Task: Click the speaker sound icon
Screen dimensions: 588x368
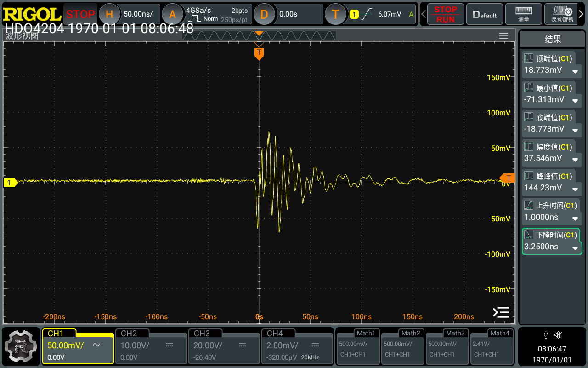Action: pyautogui.click(x=558, y=335)
